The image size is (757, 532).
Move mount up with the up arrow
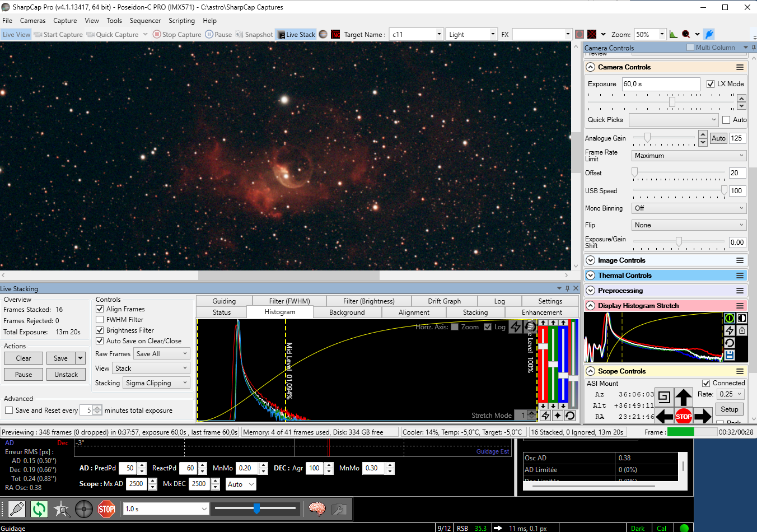coord(683,397)
